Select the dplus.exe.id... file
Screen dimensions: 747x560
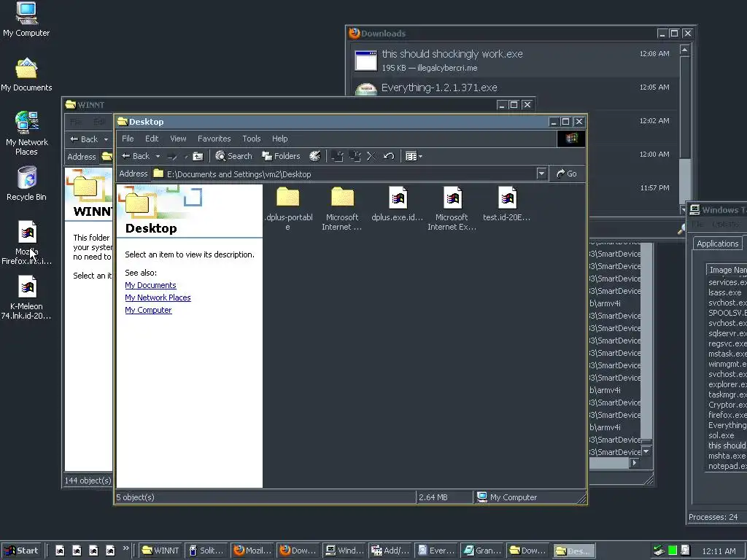point(398,204)
